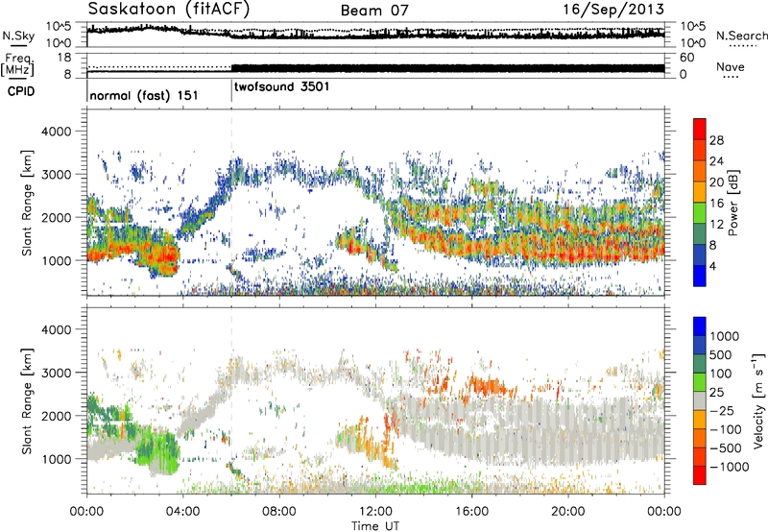Click 'twofsound 3501' CPID text
The image size is (768, 532).
(x=281, y=87)
